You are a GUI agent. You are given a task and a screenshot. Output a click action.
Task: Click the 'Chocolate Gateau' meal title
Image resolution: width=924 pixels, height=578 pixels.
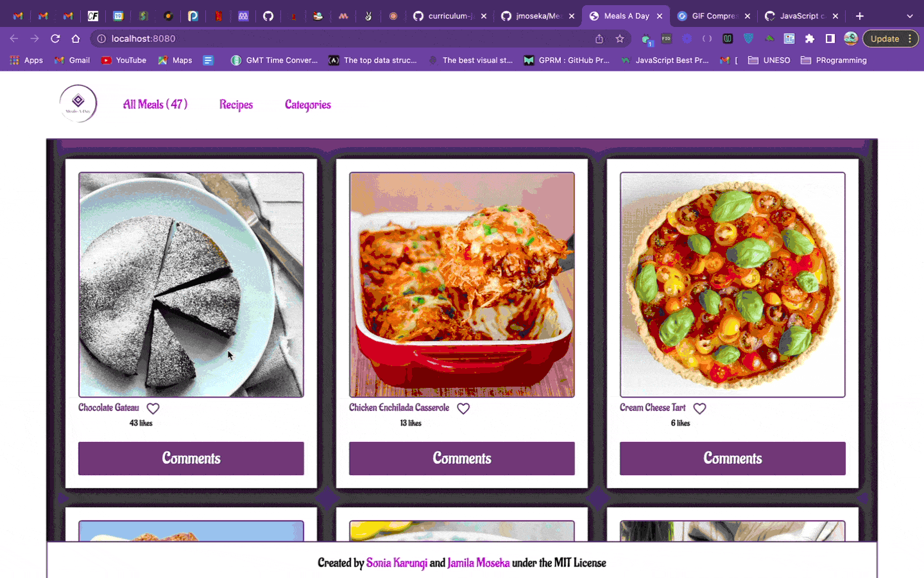coord(108,408)
